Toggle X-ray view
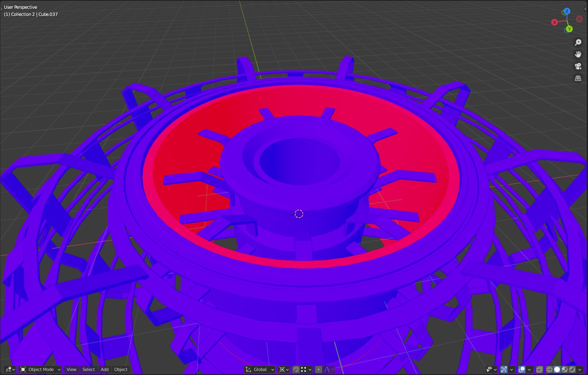Image resolution: width=588 pixels, height=375 pixels. (x=539, y=369)
